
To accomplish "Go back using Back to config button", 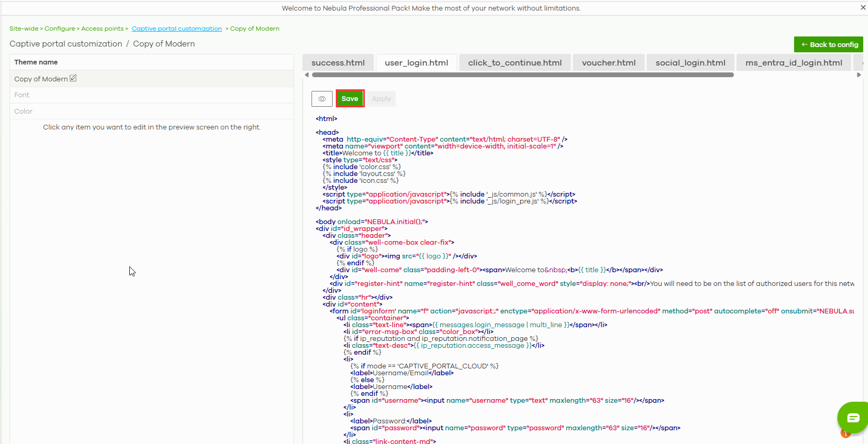I will [x=828, y=44].
